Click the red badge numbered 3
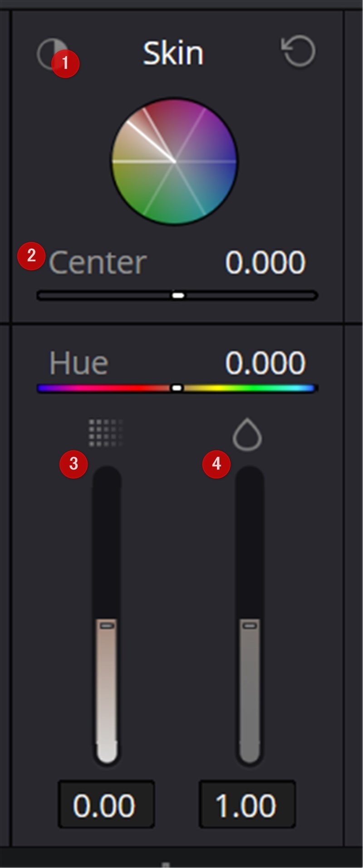The height and width of the screenshot is (868, 363). coord(74,464)
